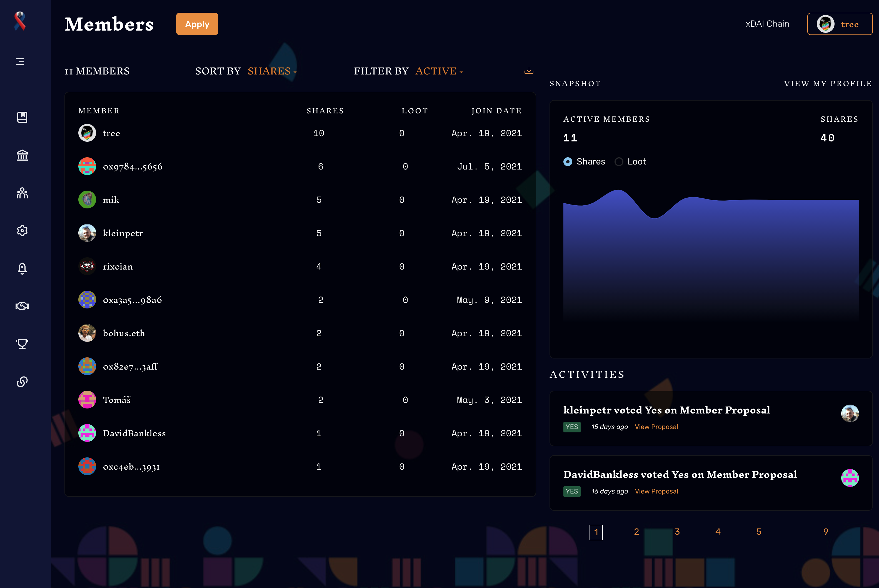Image resolution: width=879 pixels, height=588 pixels.
Task: View Proposal in DavidBankless activity
Action: [656, 491]
